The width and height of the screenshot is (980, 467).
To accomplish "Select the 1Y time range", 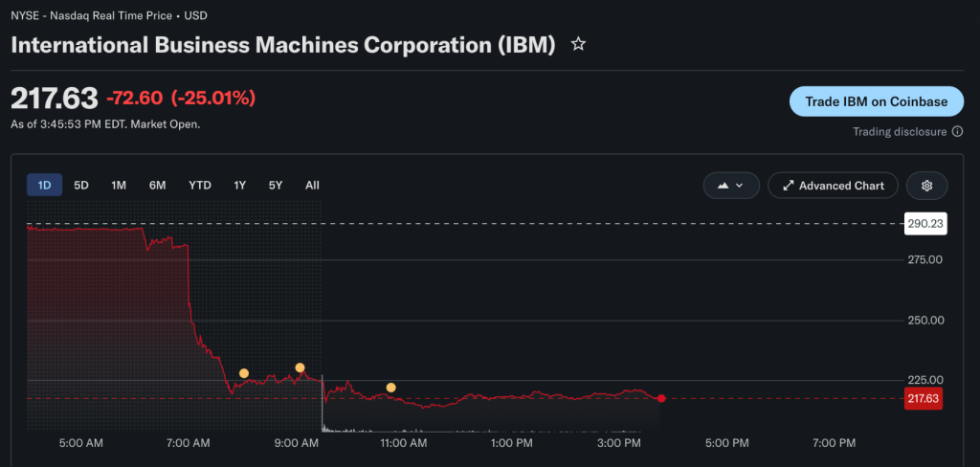I will coord(240,185).
